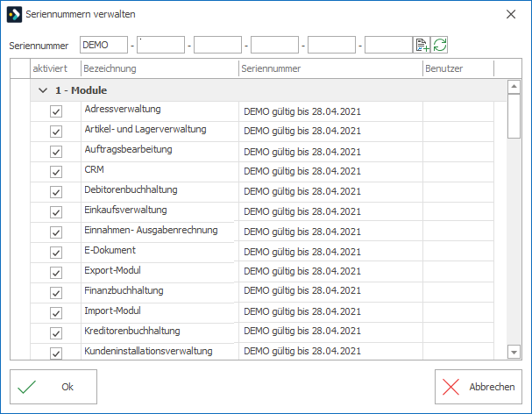Viewport: 532px width, 414px height.
Task: Click the green refresh arrows icon
Action: tap(440, 45)
